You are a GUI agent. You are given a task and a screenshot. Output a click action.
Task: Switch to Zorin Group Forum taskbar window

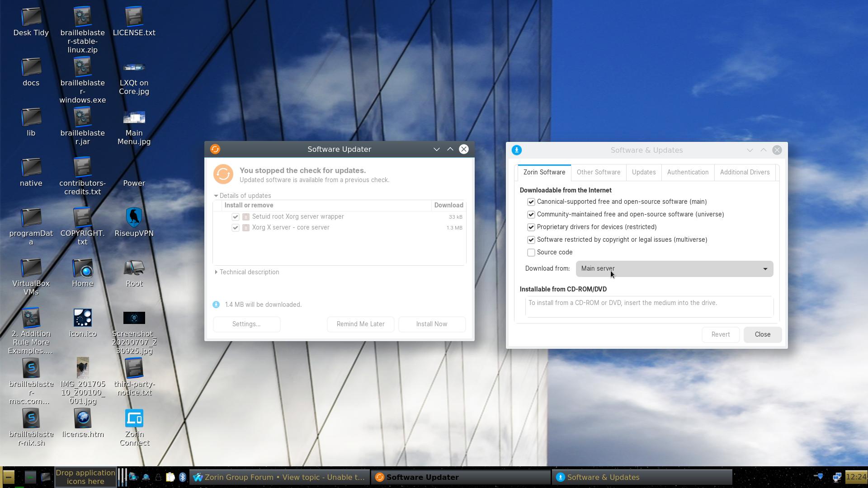pos(279,477)
